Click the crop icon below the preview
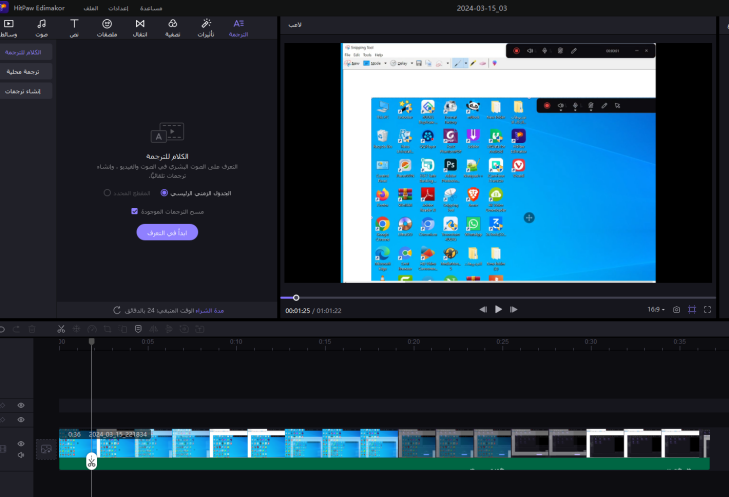 (692, 310)
